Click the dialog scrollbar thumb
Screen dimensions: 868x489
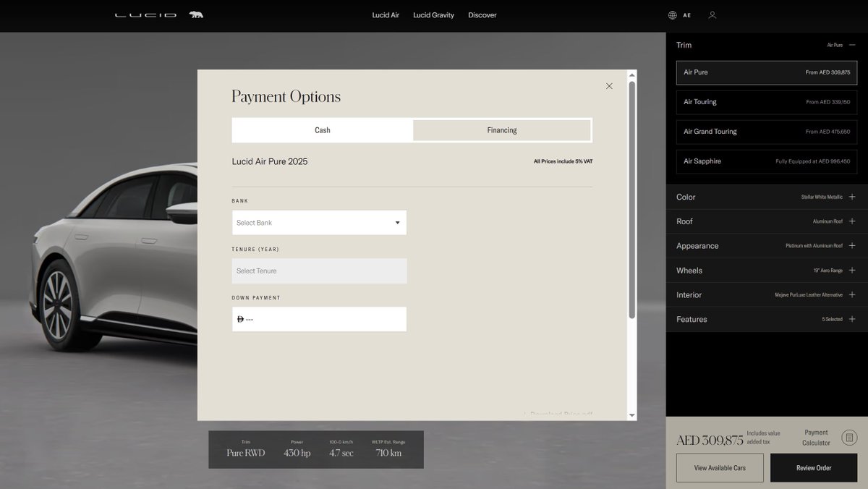coord(632,200)
